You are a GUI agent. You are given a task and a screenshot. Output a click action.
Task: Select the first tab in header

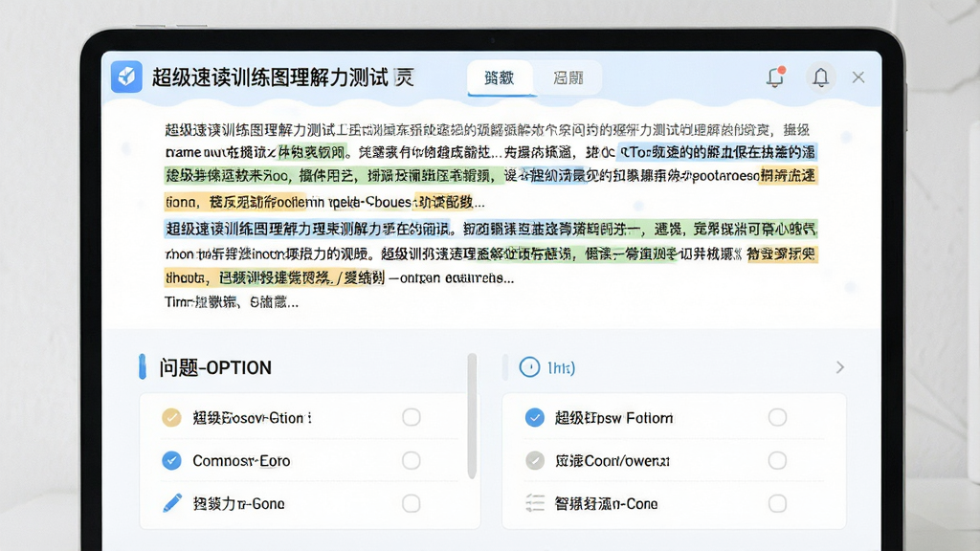500,77
